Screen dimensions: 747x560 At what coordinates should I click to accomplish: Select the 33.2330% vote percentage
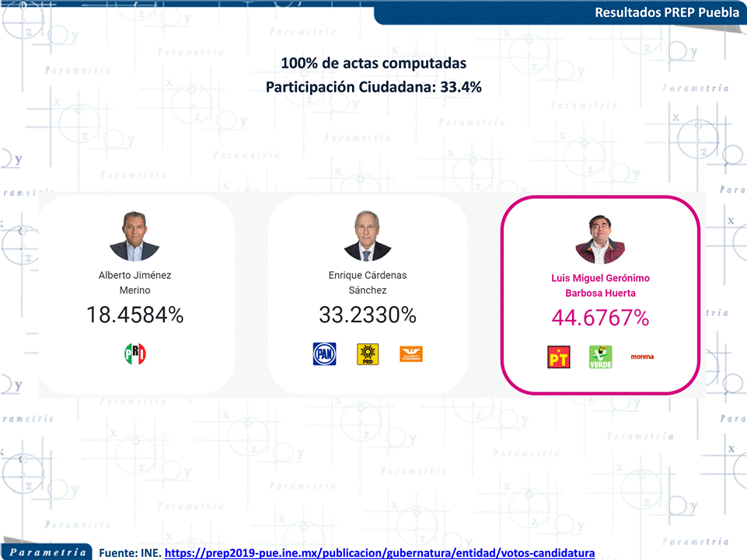[368, 315]
